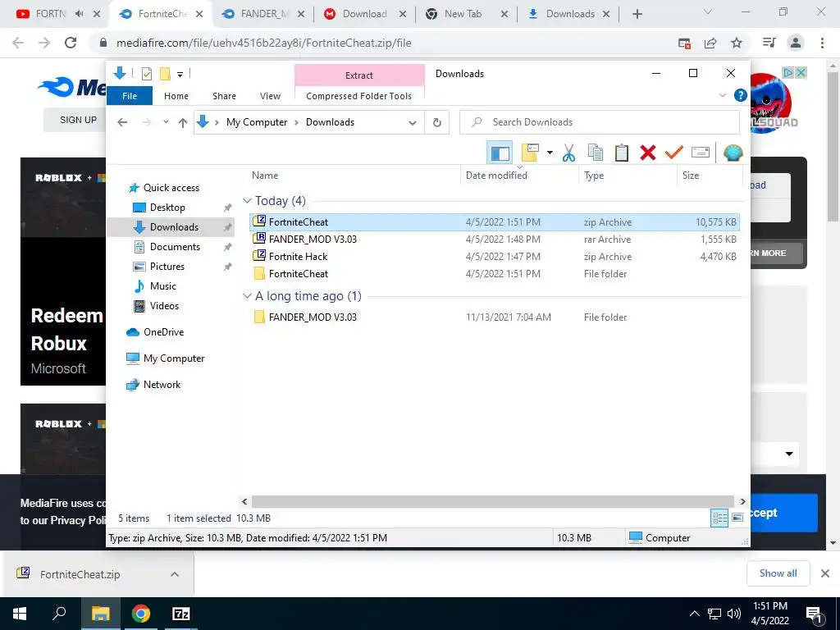Click the Rename icon in Explorer toolbar
Screen dimensions: 840x630
[x=701, y=153]
